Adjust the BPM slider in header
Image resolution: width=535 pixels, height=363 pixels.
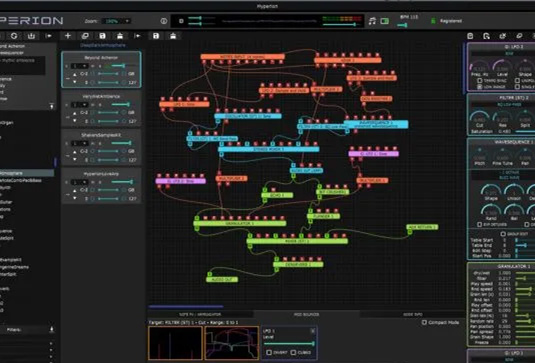(403, 25)
